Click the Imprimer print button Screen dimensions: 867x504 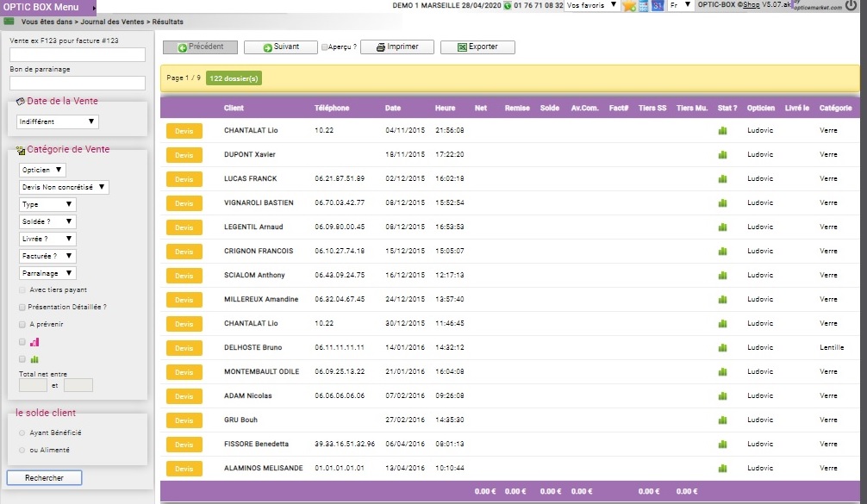click(397, 47)
